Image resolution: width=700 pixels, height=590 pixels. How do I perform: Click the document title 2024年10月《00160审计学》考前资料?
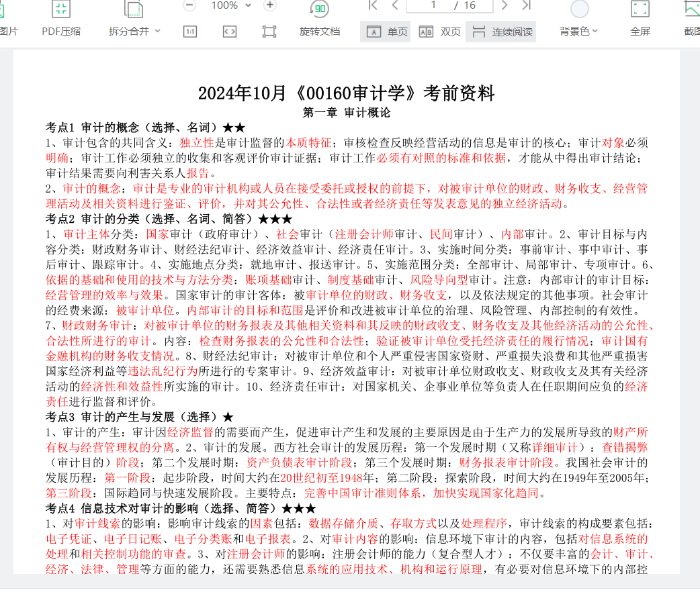pyautogui.click(x=347, y=93)
